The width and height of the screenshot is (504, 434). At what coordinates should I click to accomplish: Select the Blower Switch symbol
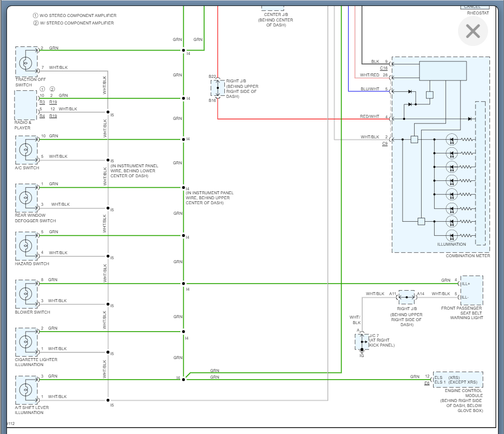[26, 294]
